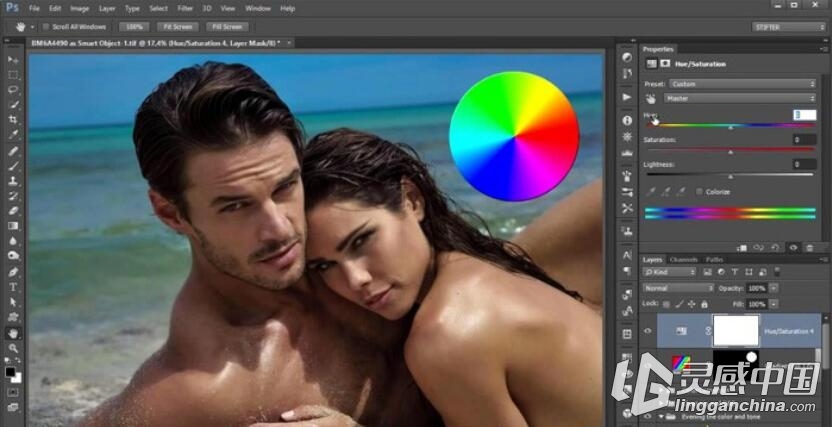Open the Properties panel flyout menu
This screenshot has width=832, height=427.
click(824, 49)
